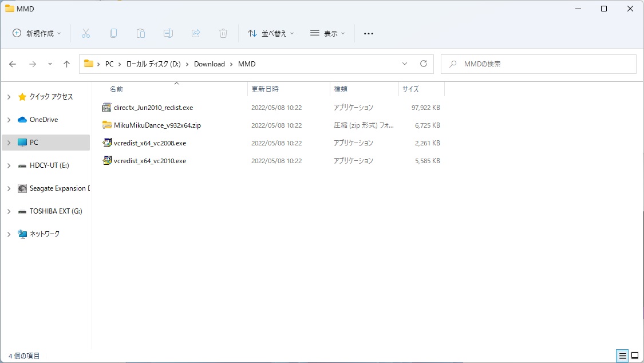Click the Share icon in toolbar
This screenshot has width=644, height=363.
(196, 34)
